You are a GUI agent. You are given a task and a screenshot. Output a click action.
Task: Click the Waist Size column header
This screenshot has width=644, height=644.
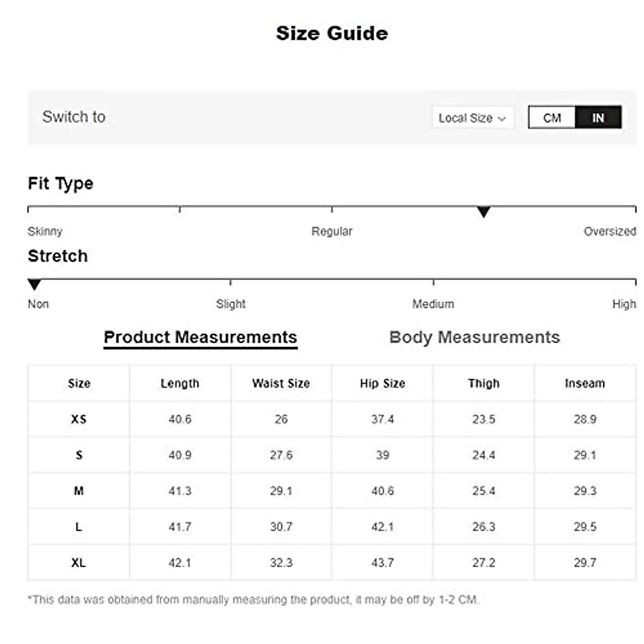(x=281, y=383)
